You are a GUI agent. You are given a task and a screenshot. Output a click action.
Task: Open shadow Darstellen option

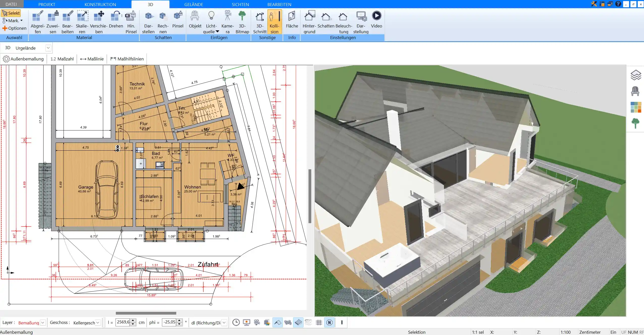(x=148, y=22)
